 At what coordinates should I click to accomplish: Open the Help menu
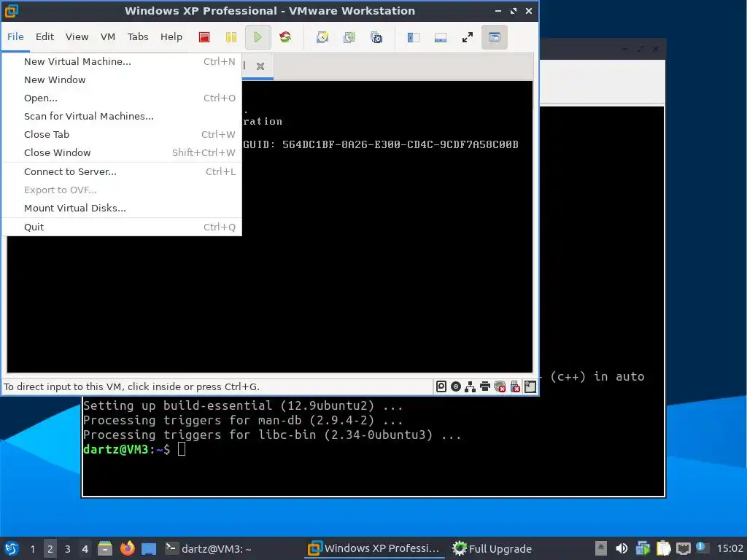(x=171, y=36)
